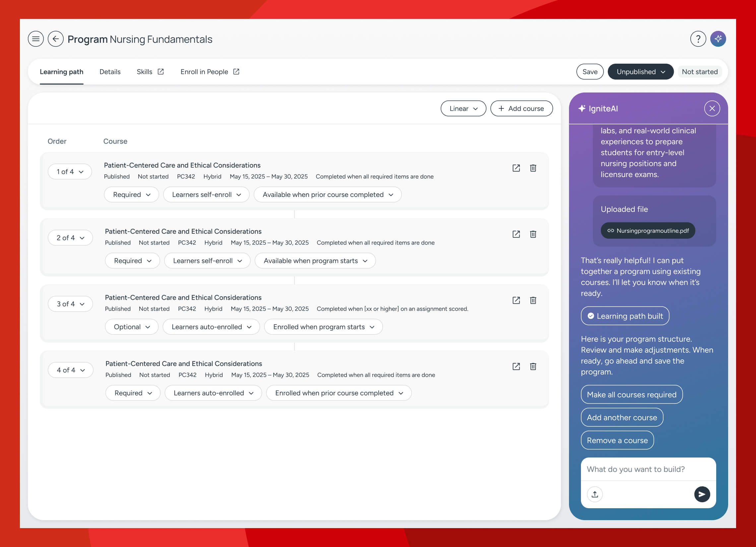The height and width of the screenshot is (547, 756).
Task: Open the help question mark icon
Action: point(698,39)
